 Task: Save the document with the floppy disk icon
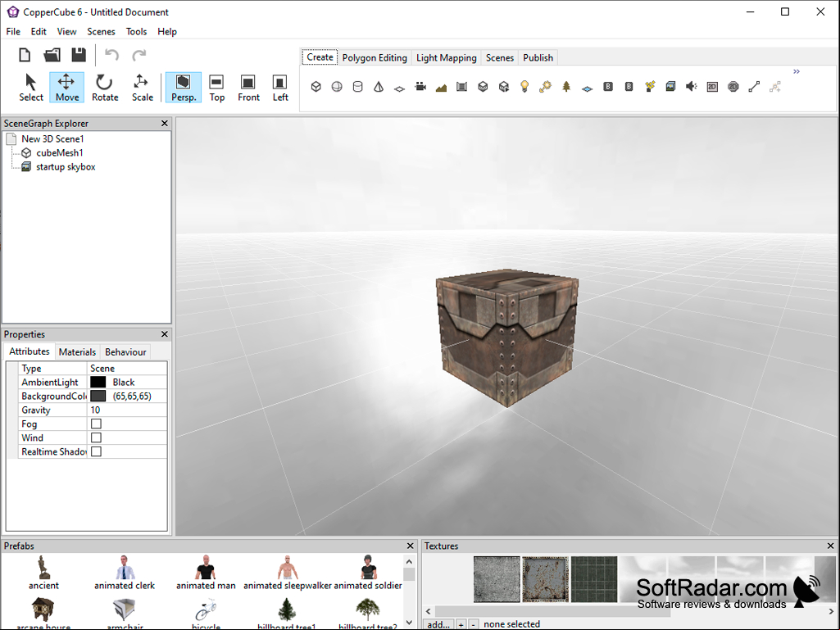coord(79,55)
